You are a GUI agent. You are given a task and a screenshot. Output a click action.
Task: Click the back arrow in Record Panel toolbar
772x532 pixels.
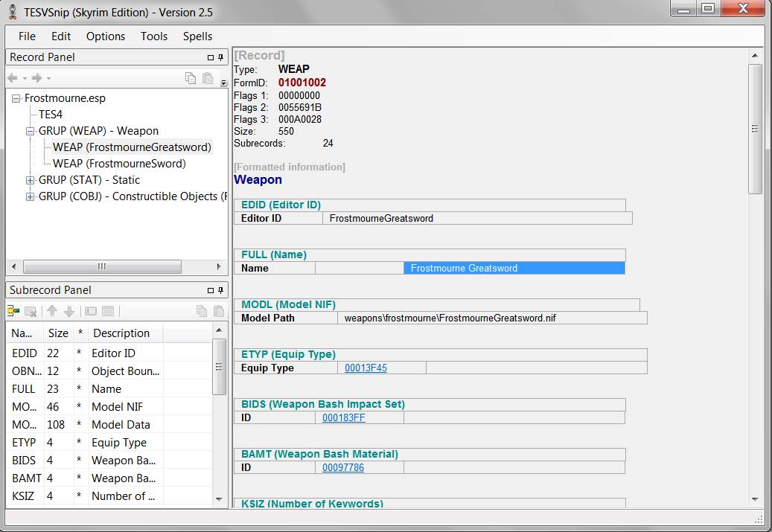[x=13, y=78]
